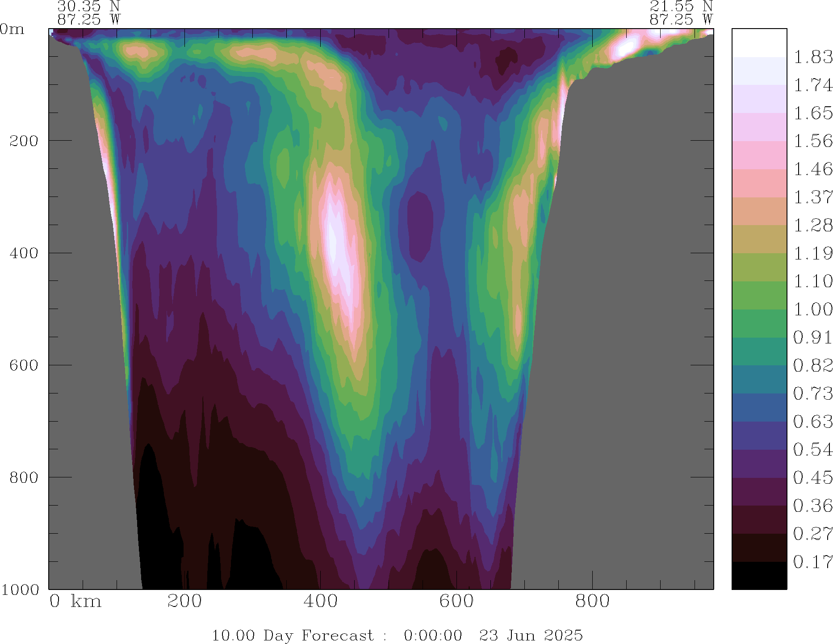The width and height of the screenshot is (833, 644).
Task: Select the blue swatch just above 0.63
Action: 759,407
